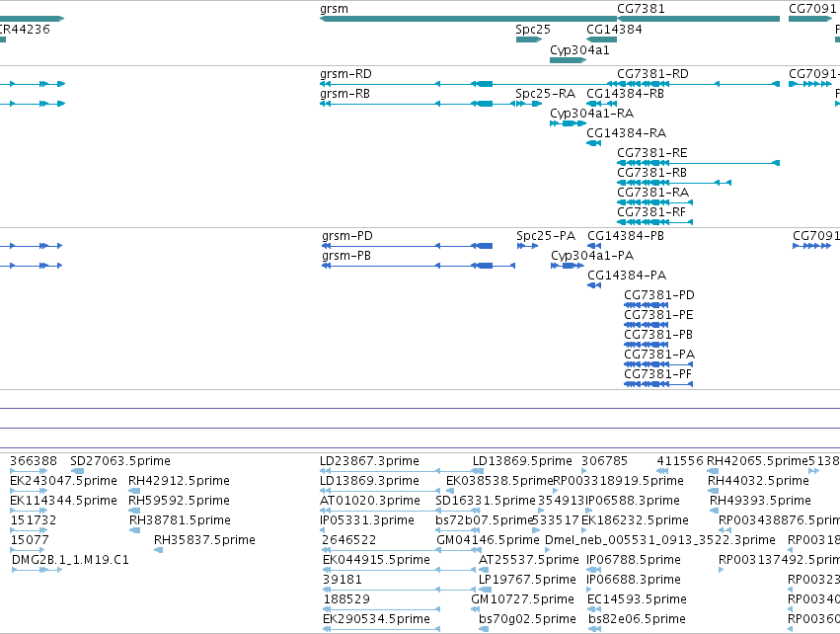Click the 411556 EST label
840x634 pixels.
[680, 461]
